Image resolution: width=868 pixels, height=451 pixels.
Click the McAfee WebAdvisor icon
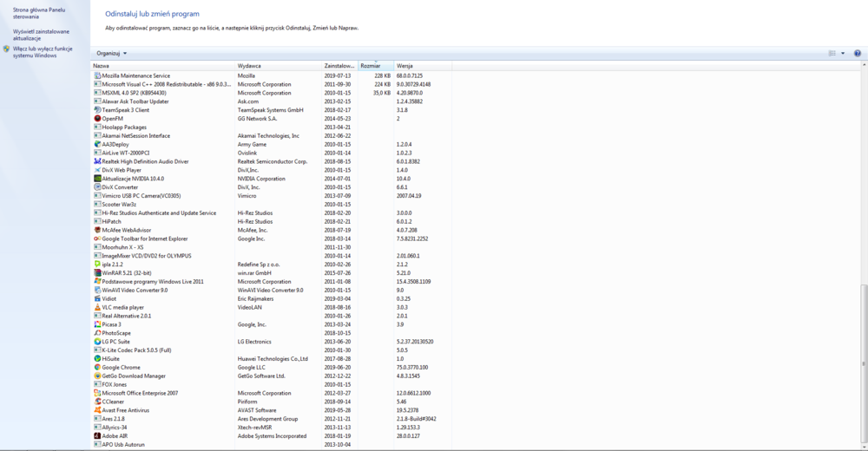pos(97,230)
